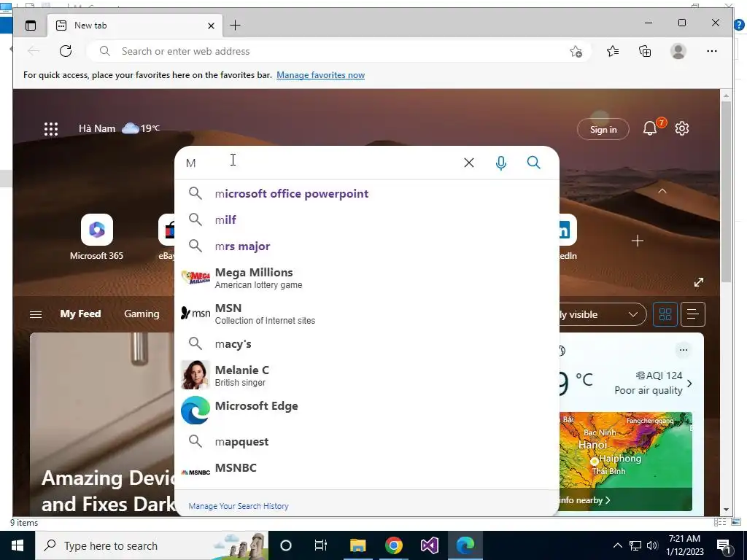Open Edge Settings and more menu
The width and height of the screenshot is (747, 560).
tap(712, 51)
